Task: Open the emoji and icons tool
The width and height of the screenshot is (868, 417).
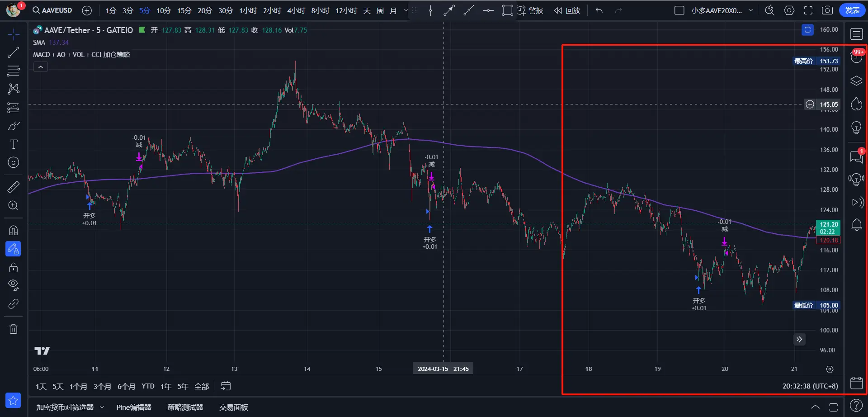Action: 14,162
